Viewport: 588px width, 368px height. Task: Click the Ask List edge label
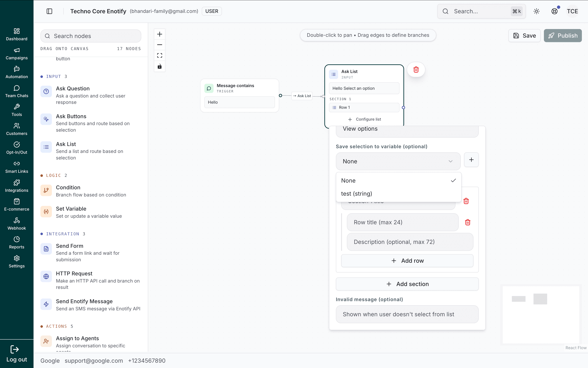(302, 96)
